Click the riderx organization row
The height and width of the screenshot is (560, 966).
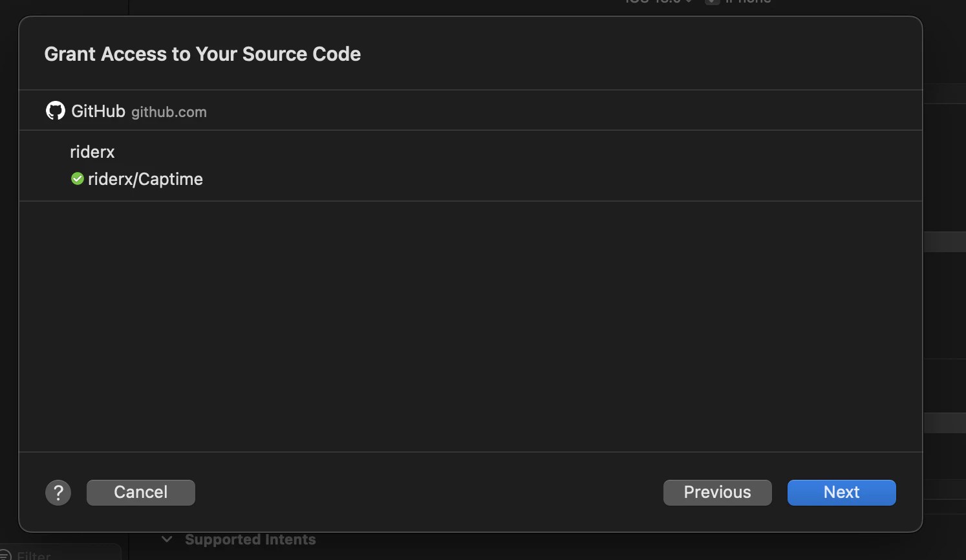[x=92, y=151]
